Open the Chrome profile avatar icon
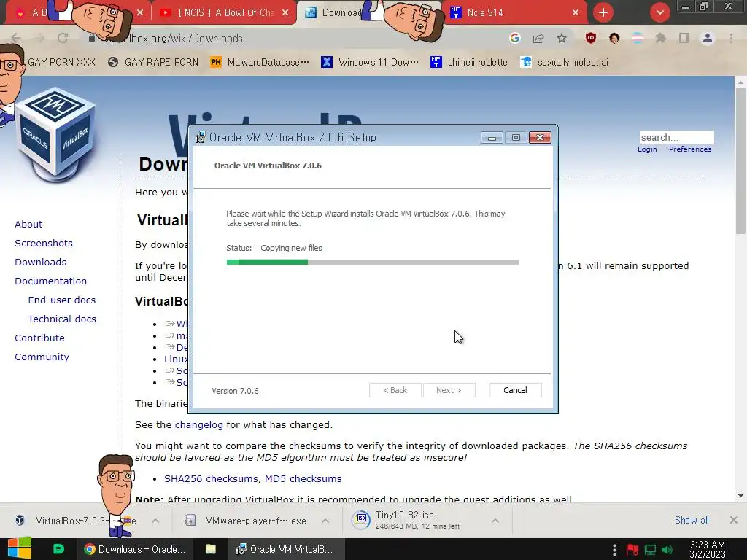747x560 pixels. [x=708, y=38]
